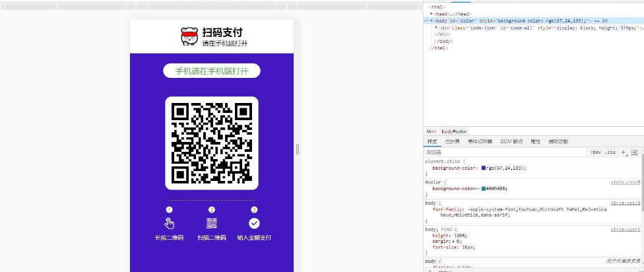Expand the div code-item element node
The width and height of the screenshot is (644, 272).
coord(436,28)
